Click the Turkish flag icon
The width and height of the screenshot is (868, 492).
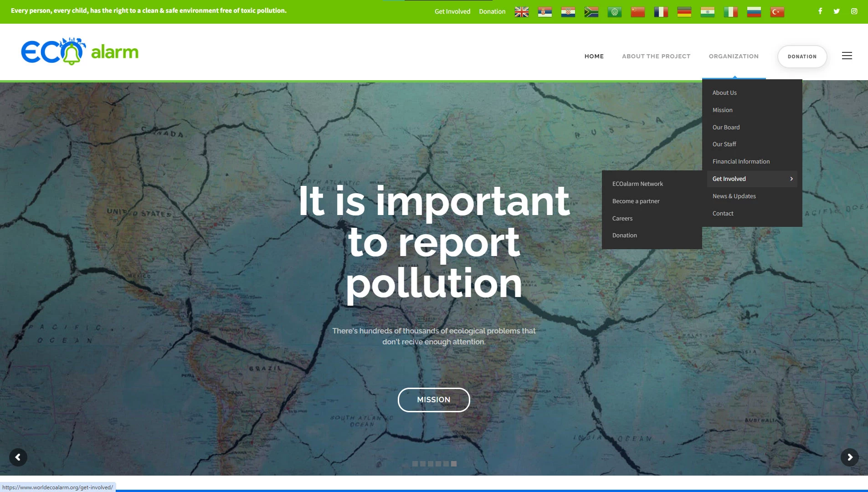click(x=777, y=12)
